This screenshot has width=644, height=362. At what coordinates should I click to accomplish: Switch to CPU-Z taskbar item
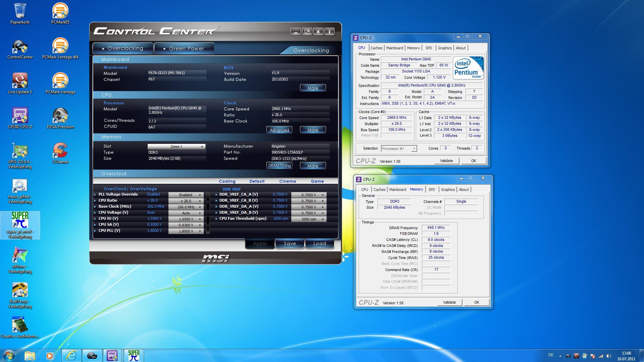(112, 356)
